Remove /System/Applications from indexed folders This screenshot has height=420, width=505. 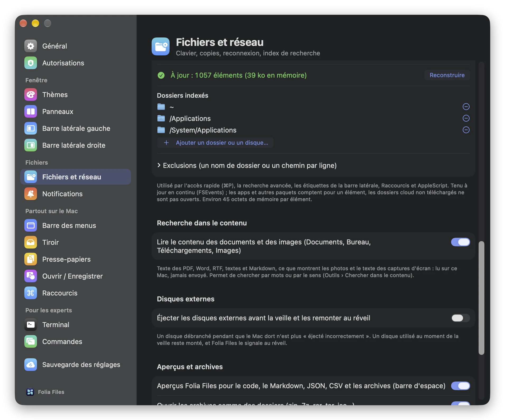(x=466, y=130)
